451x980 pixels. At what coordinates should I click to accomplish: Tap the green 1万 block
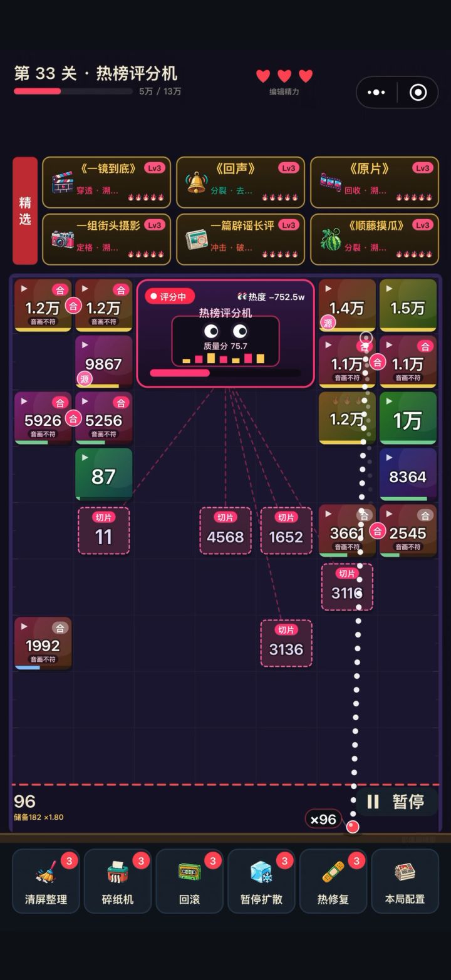tap(408, 418)
